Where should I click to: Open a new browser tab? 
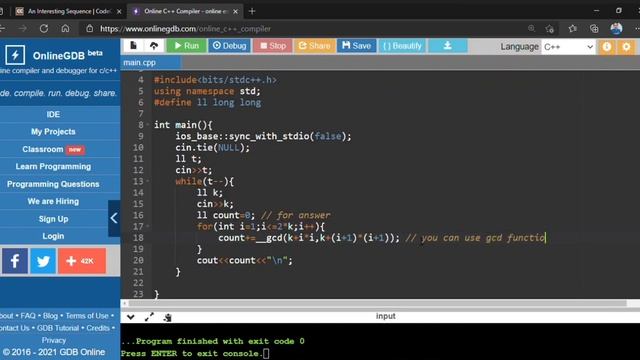tap(252, 11)
